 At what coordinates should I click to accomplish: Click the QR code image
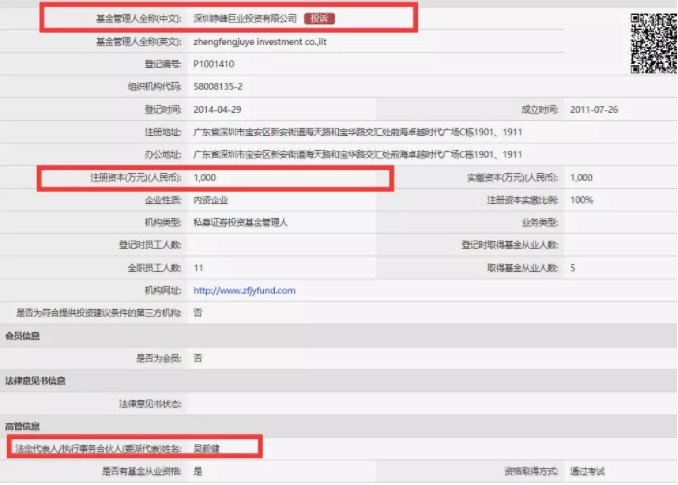point(652,44)
